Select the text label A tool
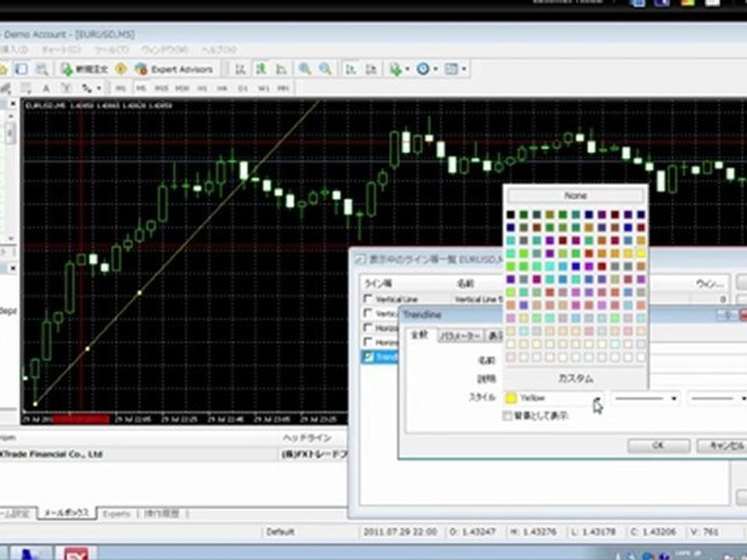Screen dimensions: 747x560 pos(46,89)
